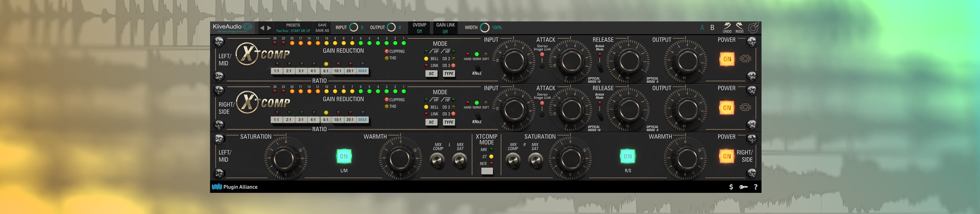
Task: Adjust the global INPUT dial in the top bar
Action: 353,27
